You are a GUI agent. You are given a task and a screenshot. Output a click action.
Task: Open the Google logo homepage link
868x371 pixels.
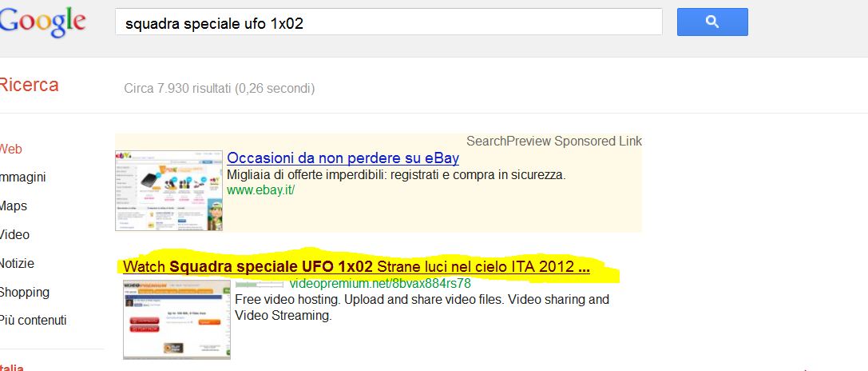42,22
